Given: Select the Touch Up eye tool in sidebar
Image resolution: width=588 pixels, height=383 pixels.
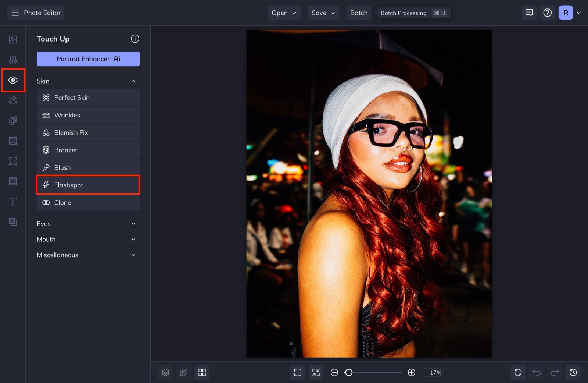Looking at the screenshot, I should (13, 80).
